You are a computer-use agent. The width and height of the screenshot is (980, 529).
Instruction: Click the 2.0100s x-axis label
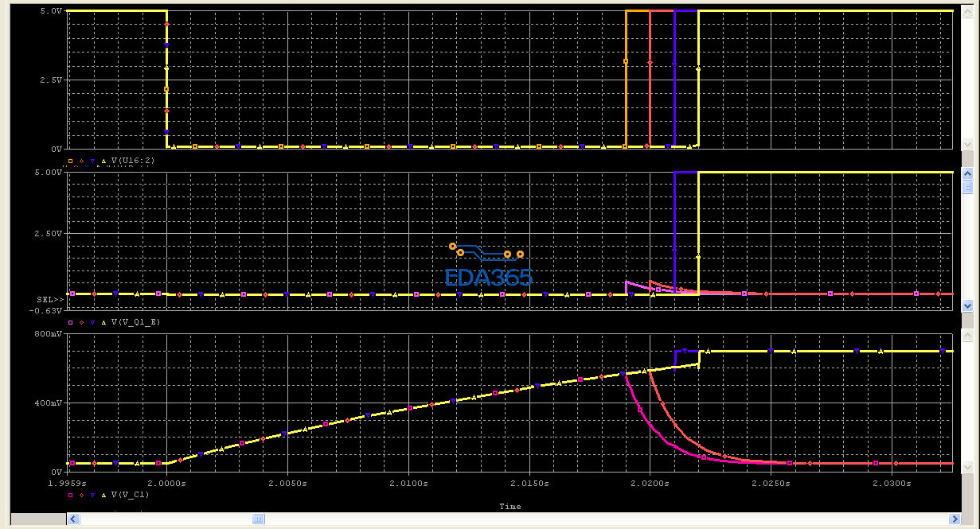408,483
